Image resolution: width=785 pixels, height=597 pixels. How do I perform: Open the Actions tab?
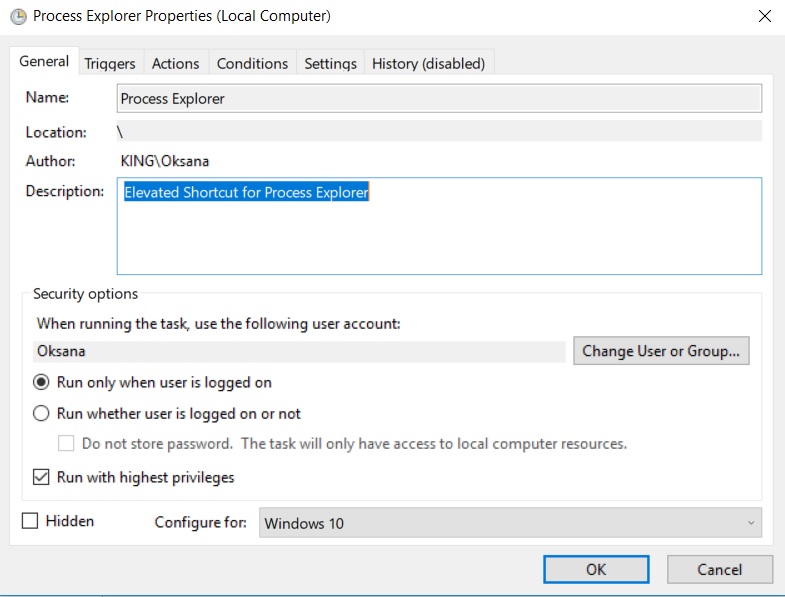pyautogui.click(x=176, y=64)
